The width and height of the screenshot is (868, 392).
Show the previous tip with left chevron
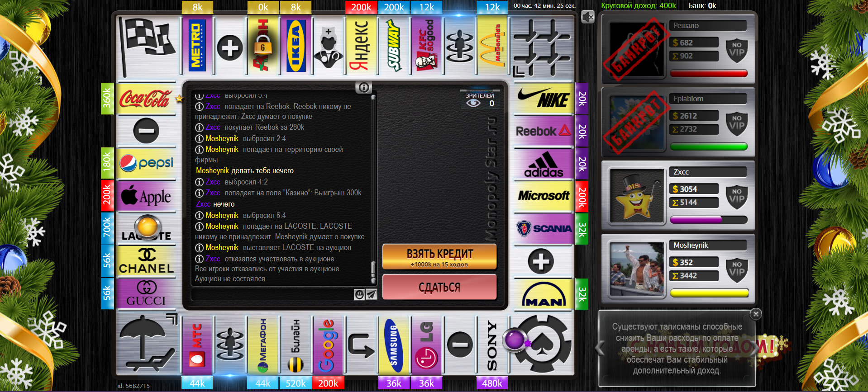click(601, 348)
